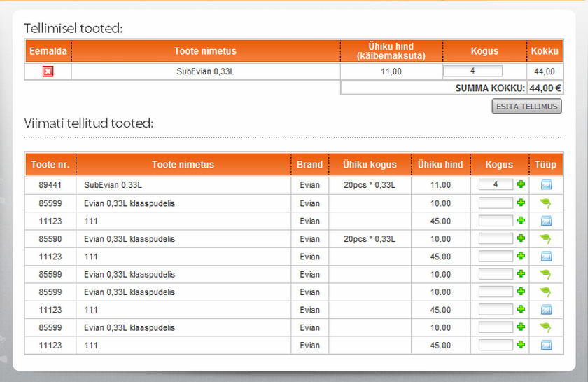Click the plus icon in the third 11123 row

(x=521, y=309)
